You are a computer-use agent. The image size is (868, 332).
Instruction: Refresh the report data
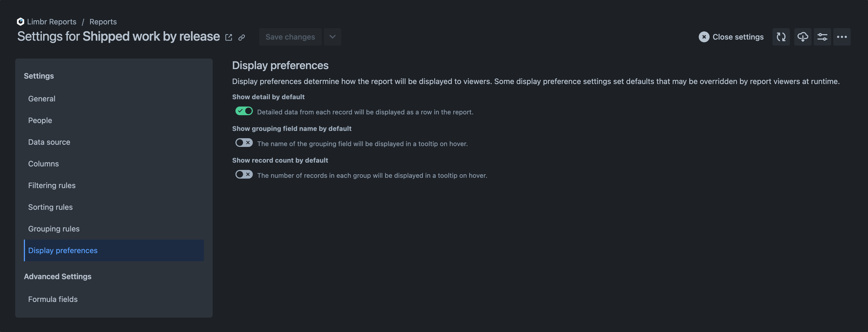(x=781, y=37)
